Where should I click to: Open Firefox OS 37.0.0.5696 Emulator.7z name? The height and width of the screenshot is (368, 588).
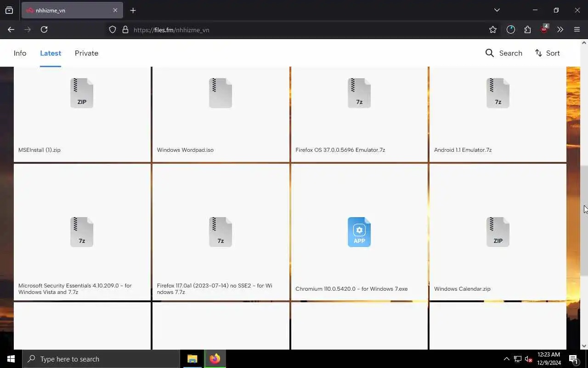pyautogui.click(x=340, y=150)
